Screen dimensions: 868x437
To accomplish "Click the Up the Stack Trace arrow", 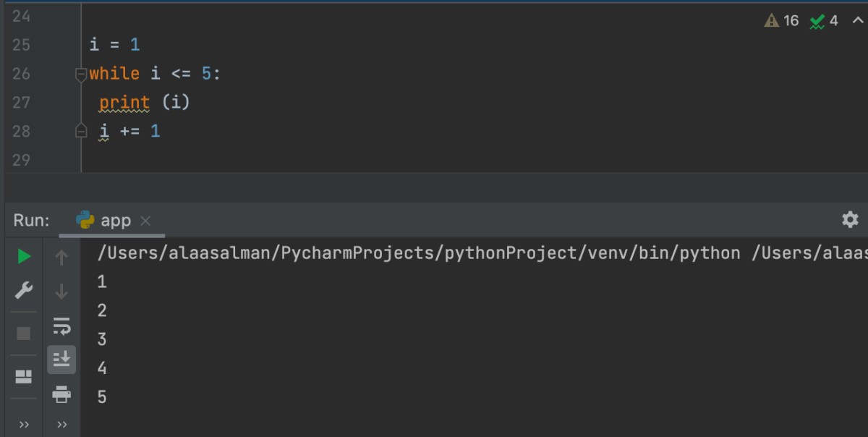I will point(61,257).
